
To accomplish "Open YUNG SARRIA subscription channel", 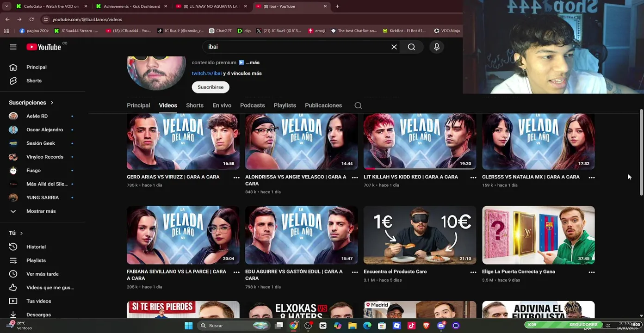I will point(43,197).
